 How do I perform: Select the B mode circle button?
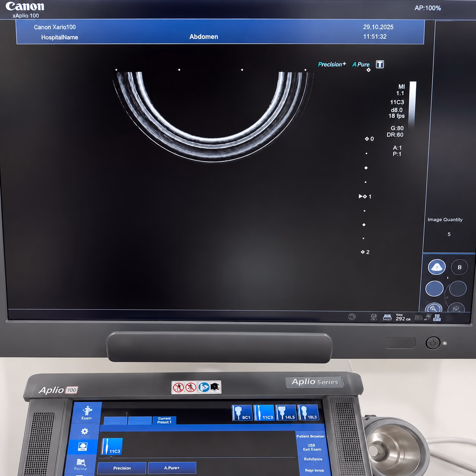[x=459, y=267]
